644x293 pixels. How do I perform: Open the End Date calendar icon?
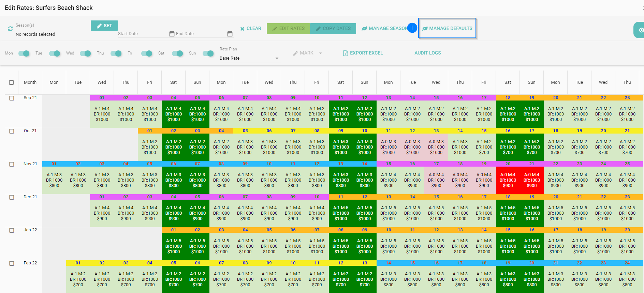230,34
